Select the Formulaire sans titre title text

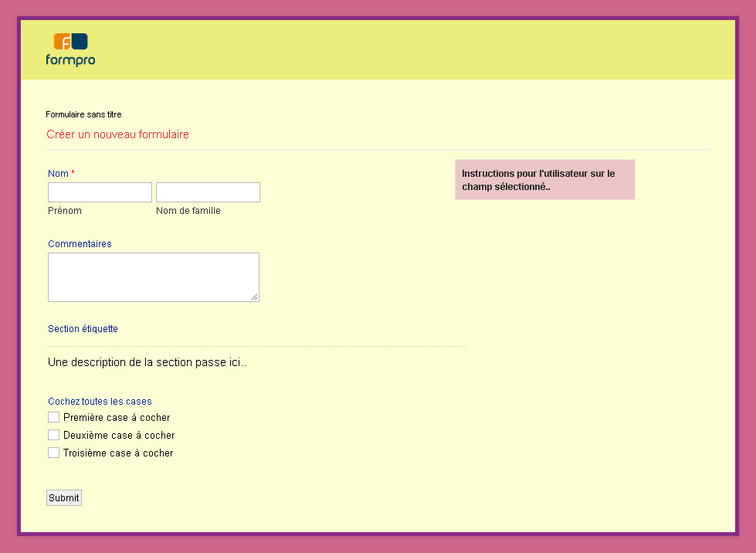(83, 114)
